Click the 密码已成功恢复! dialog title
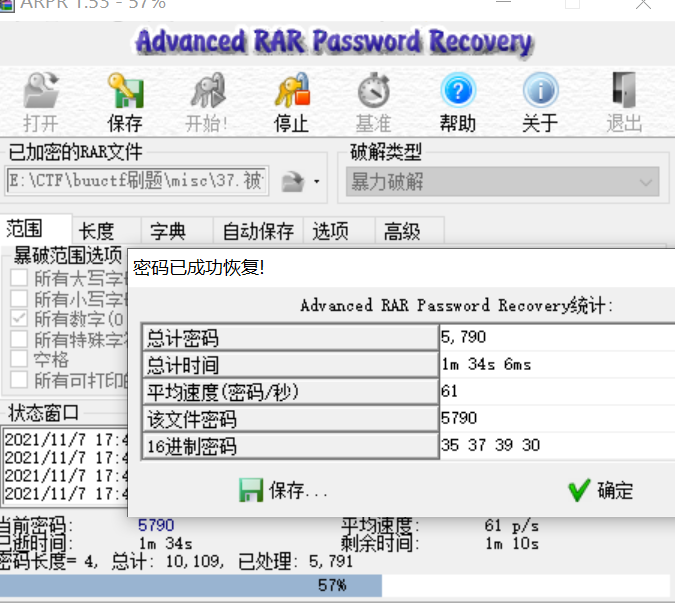 click(198, 268)
